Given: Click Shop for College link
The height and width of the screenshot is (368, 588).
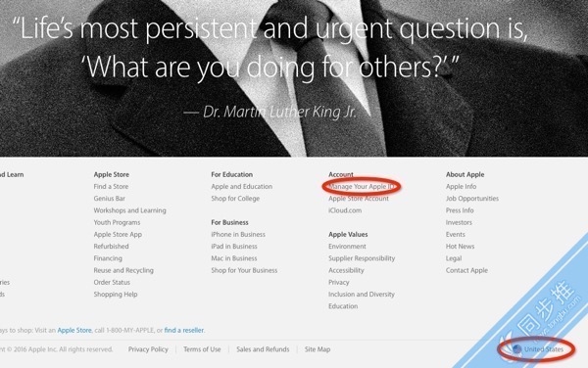Looking at the screenshot, I should (235, 199).
